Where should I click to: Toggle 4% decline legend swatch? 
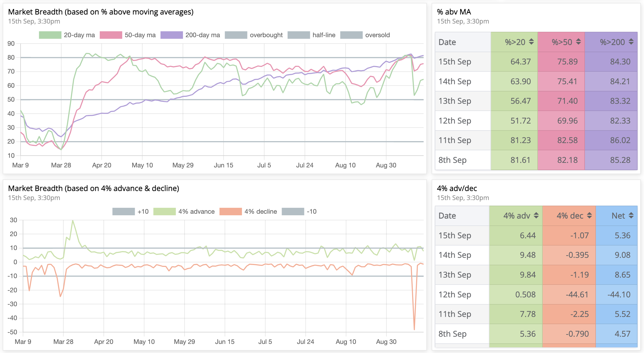click(231, 212)
